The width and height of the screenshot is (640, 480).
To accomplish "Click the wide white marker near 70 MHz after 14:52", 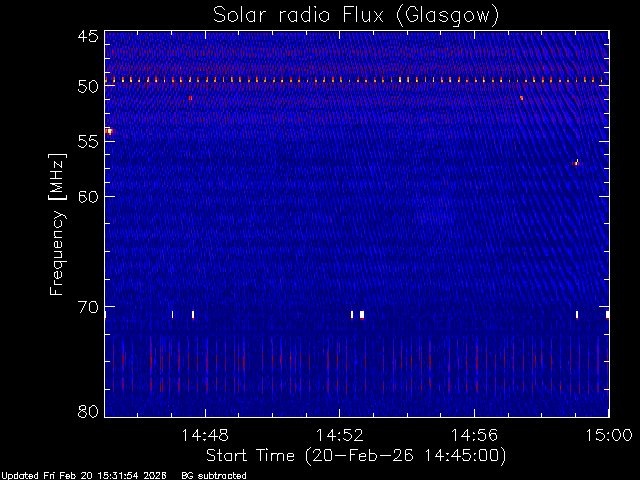I will 362,315.
